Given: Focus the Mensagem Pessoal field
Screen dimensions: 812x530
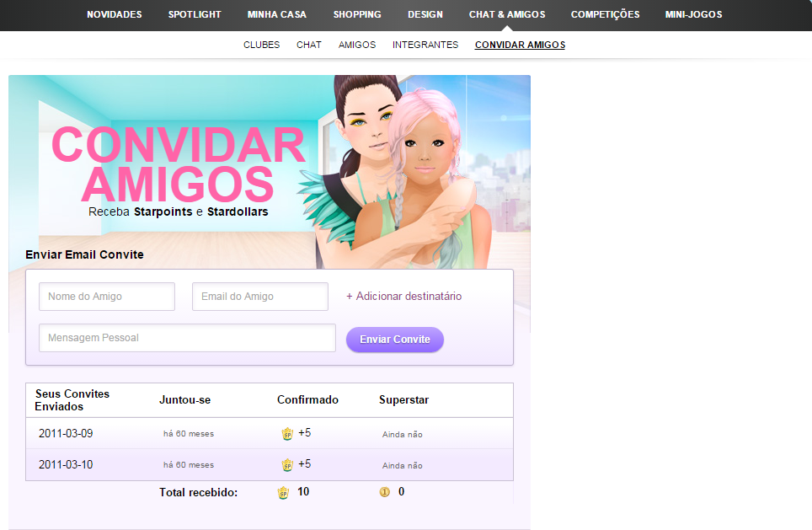Looking at the screenshot, I should [187, 338].
